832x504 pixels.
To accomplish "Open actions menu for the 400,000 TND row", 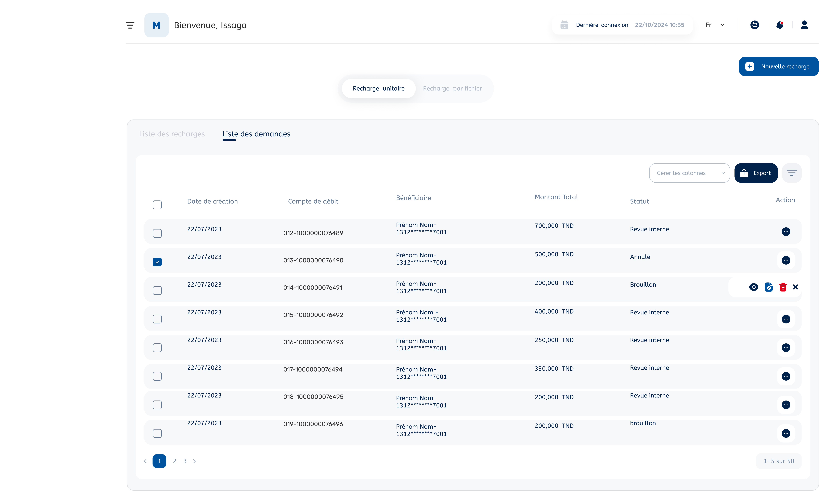I will (786, 319).
